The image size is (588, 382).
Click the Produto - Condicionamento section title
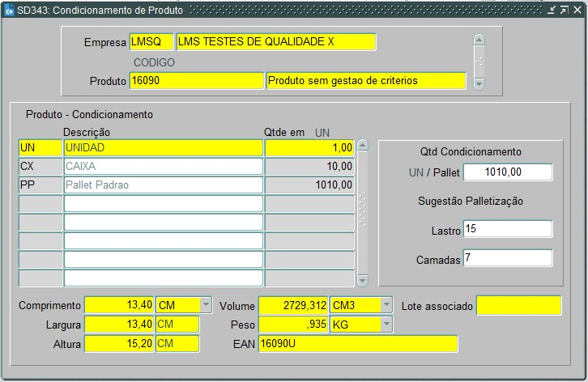click(x=89, y=114)
